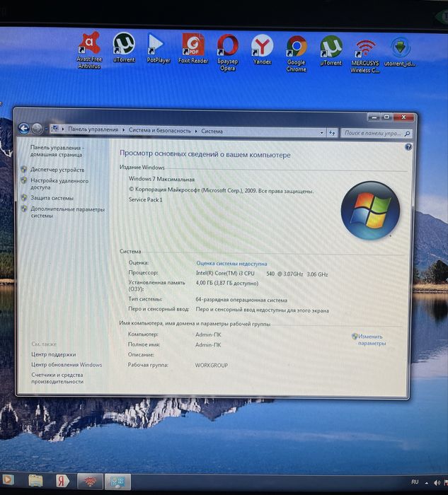Minimize the System window
The image size is (448, 495).
[374, 117]
